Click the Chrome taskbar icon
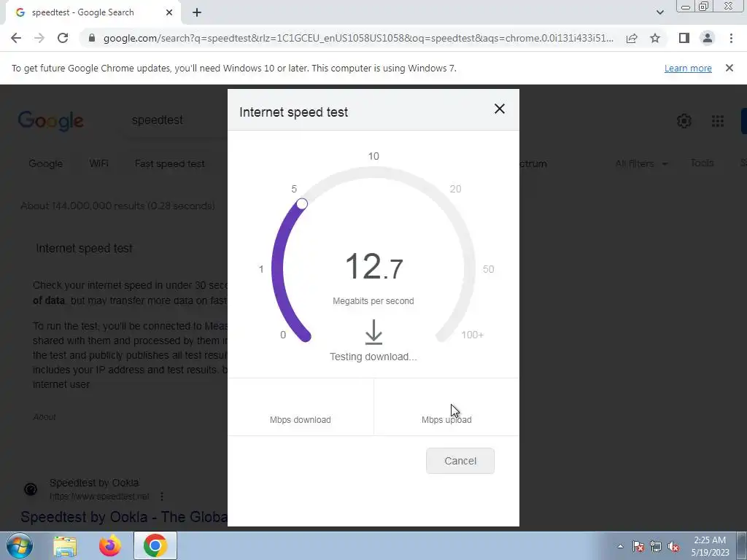 pyautogui.click(x=155, y=545)
